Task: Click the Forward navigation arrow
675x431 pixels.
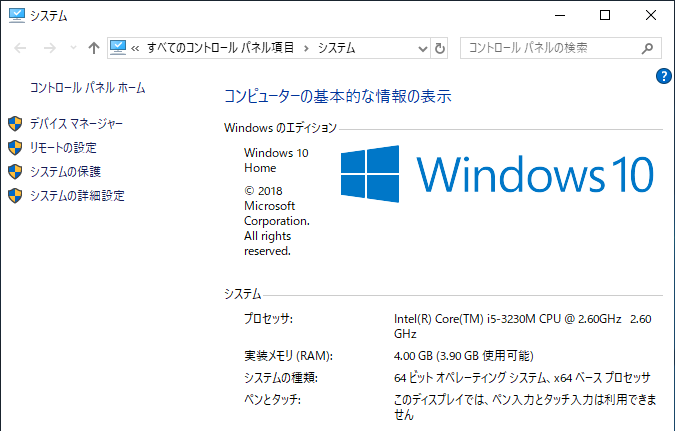Action: point(50,48)
